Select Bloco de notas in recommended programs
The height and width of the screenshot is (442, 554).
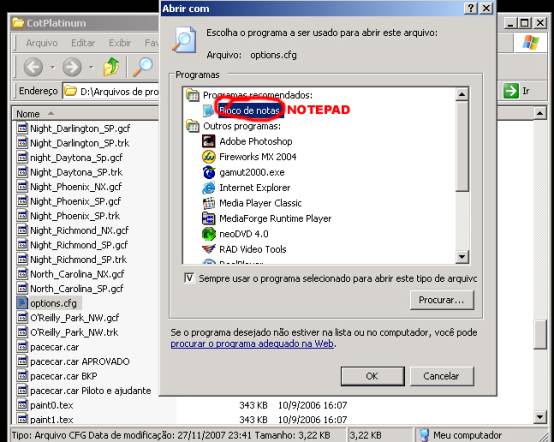(x=249, y=110)
